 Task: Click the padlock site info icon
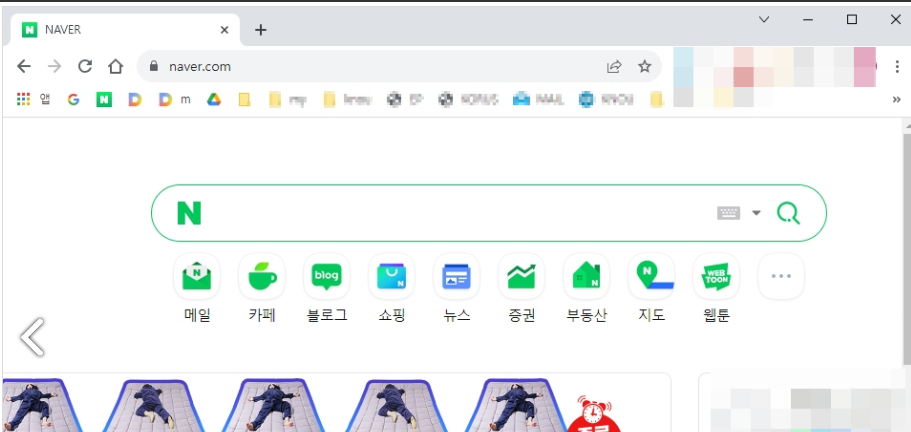[154, 66]
